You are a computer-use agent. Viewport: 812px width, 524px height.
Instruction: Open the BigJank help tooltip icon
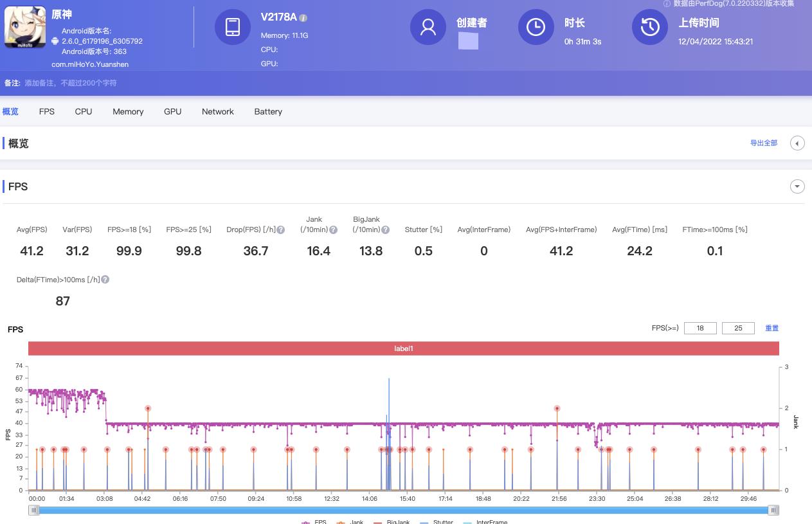point(386,229)
